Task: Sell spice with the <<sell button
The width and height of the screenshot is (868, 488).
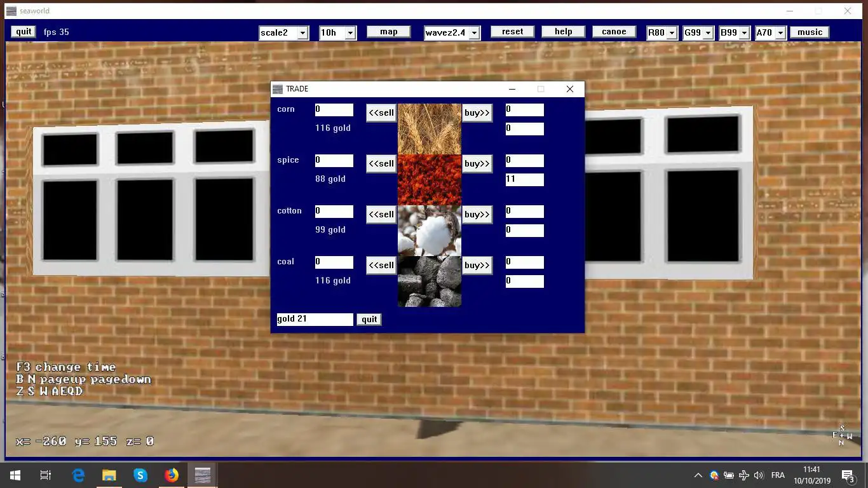Action: [x=381, y=164]
